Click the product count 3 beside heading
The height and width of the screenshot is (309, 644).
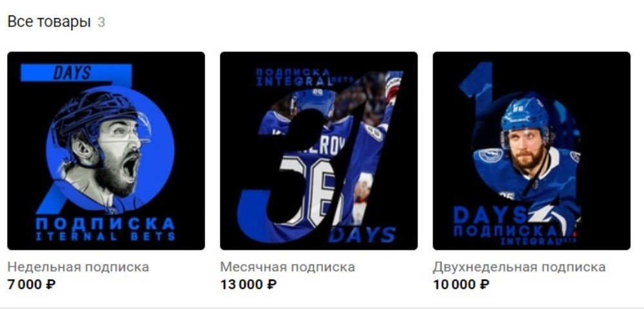101,22
